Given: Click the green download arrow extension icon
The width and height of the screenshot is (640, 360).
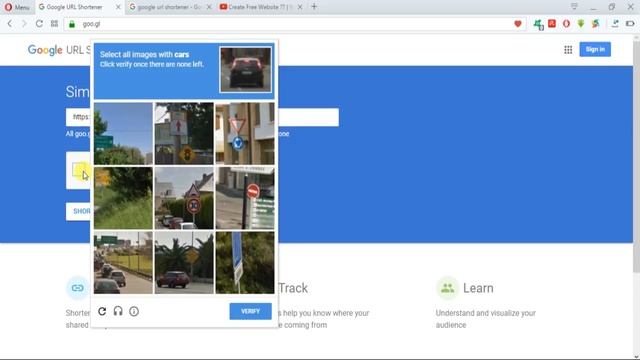Looking at the screenshot, I should coord(581,24).
